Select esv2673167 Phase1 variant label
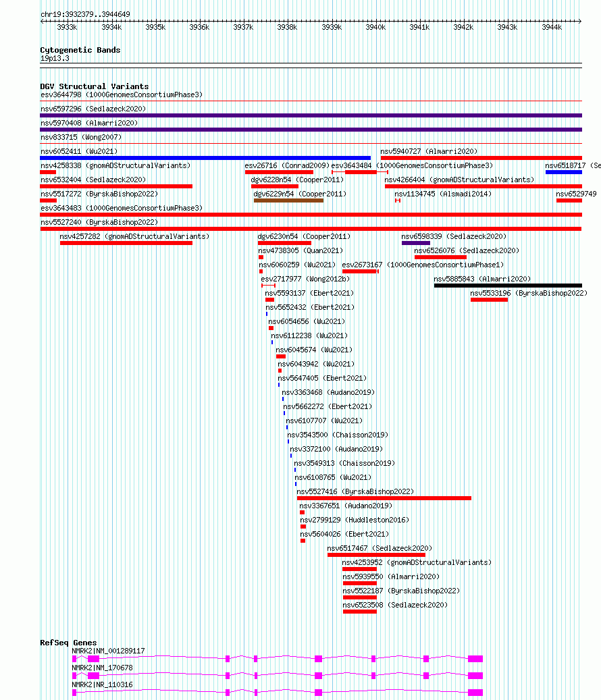This screenshot has height=700, width=601. 423,265
